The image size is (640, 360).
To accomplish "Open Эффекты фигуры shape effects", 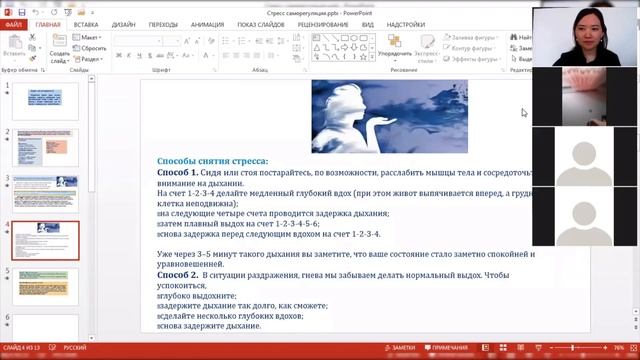I will pos(472,59).
